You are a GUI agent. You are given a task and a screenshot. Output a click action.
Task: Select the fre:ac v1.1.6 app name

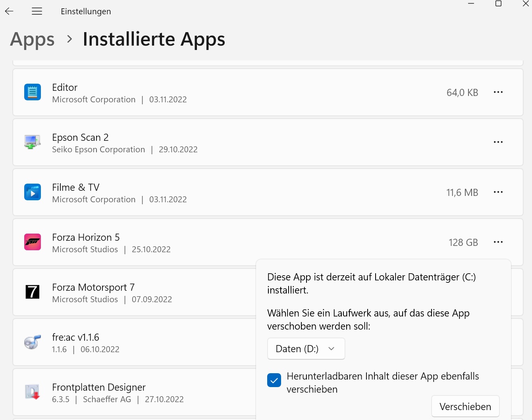75,337
